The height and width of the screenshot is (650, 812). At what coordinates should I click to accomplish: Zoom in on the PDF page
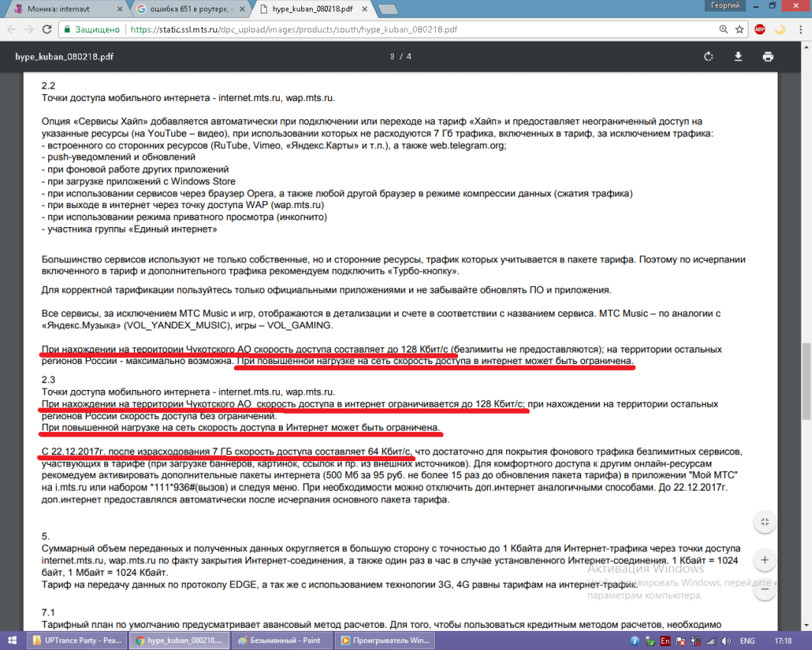[x=765, y=560]
